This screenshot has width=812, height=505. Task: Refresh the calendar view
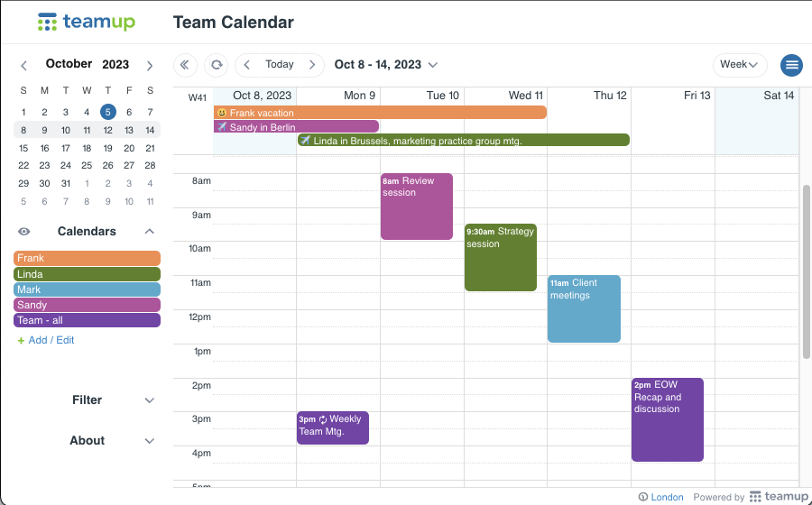(x=217, y=65)
